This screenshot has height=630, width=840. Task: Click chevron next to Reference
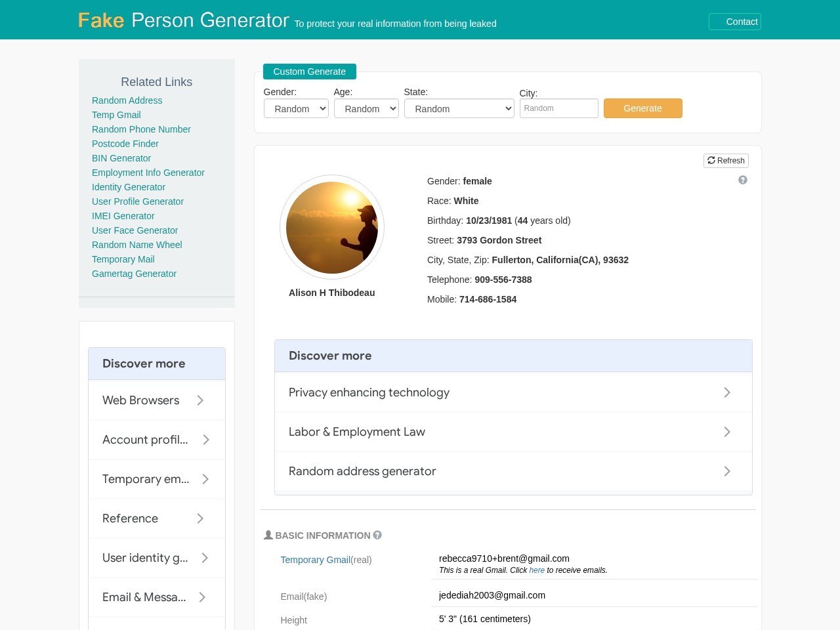coord(200,518)
